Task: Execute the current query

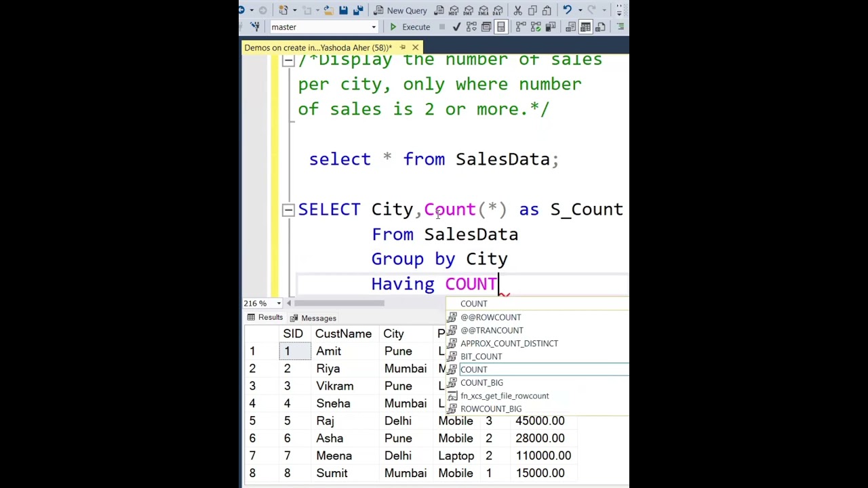Action: coord(409,27)
